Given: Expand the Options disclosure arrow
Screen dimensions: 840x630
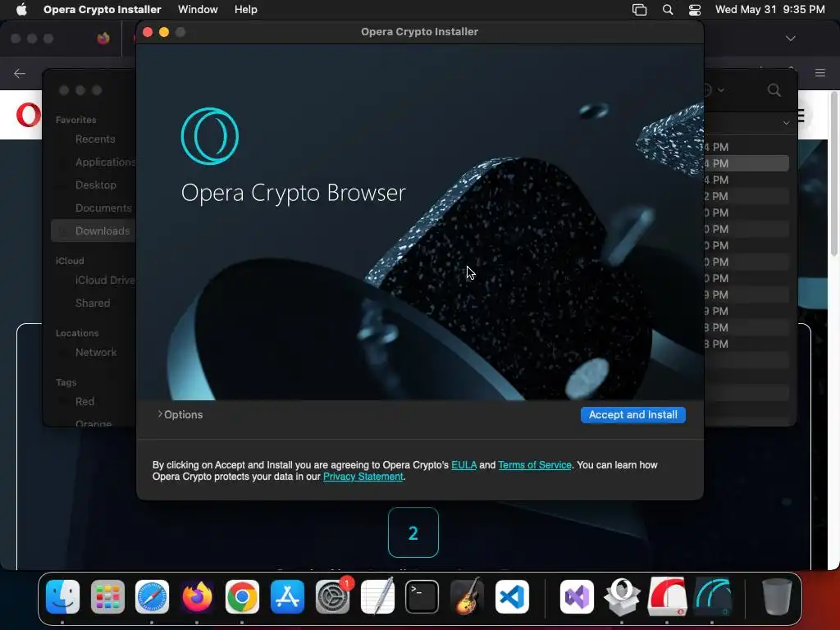Looking at the screenshot, I should pyautogui.click(x=160, y=414).
